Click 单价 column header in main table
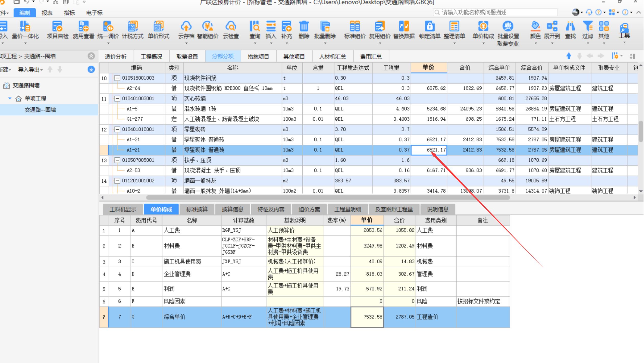644x363 pixels. click(428, 67)
